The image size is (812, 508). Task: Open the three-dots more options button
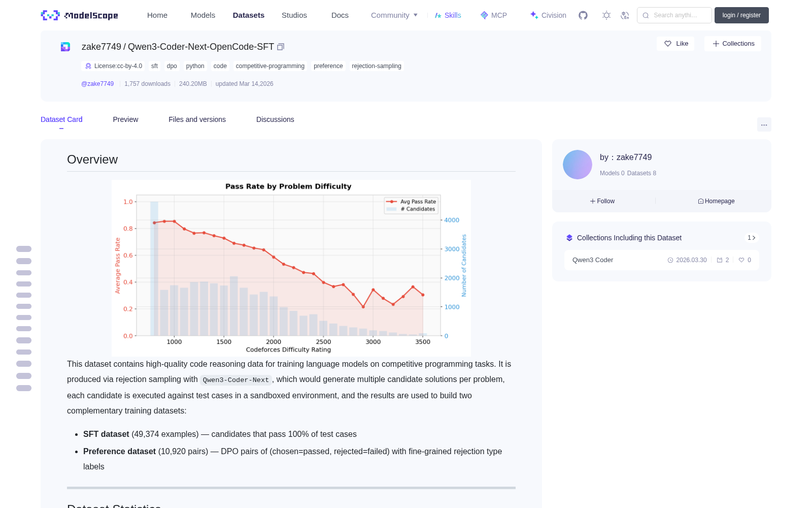tap(764, 124)
